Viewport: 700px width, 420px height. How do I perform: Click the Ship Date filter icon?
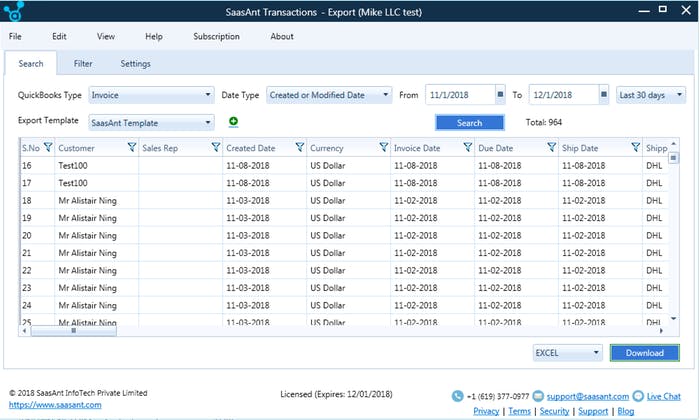pyautogui.click(x=635, y=147)
